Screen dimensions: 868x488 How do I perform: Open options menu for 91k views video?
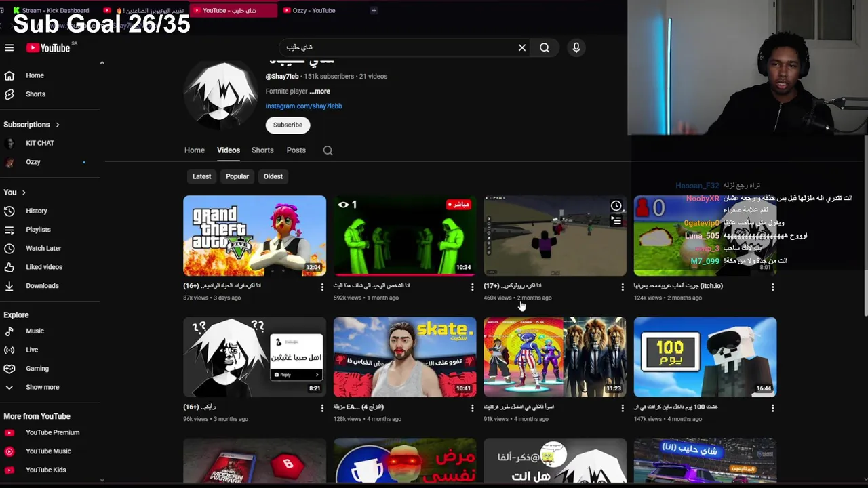tap(623, 409)
